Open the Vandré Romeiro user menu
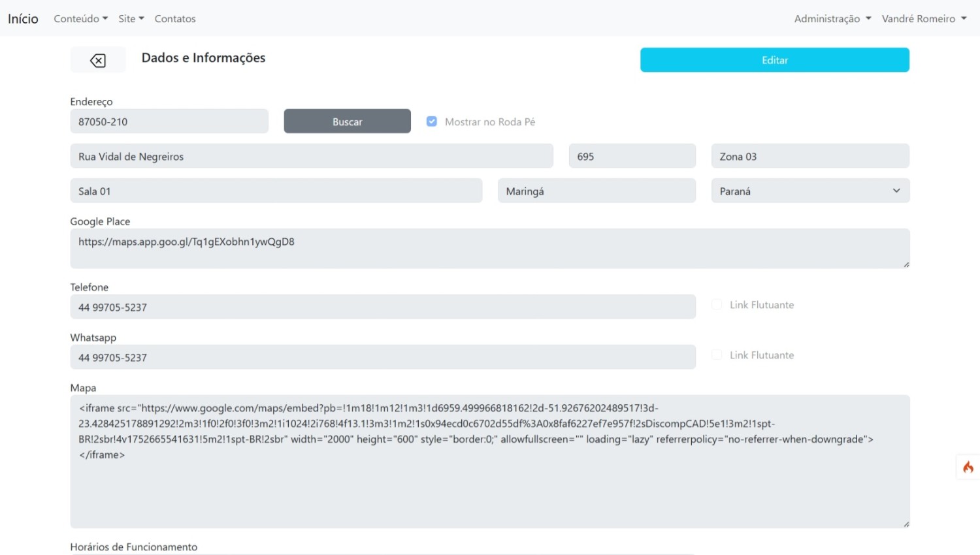The height and width of the screenshot is (555, 980). pyautogui.click(x=923, y=19)
